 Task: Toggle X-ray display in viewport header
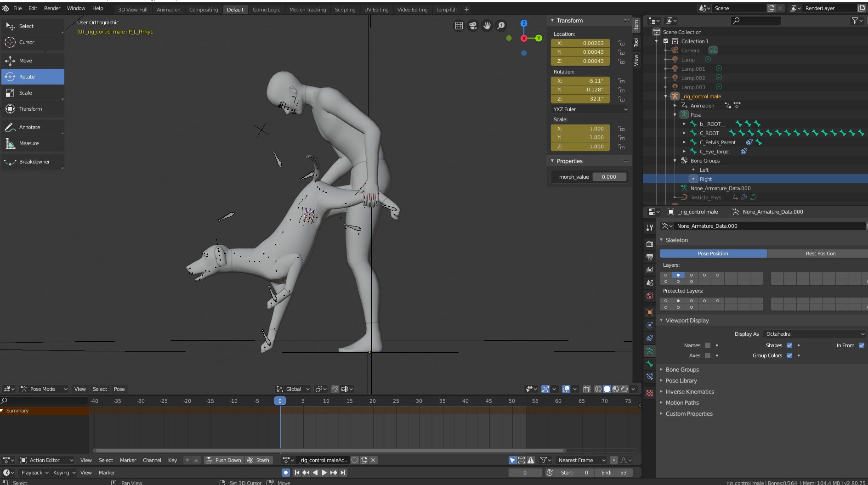pos(587,389)
